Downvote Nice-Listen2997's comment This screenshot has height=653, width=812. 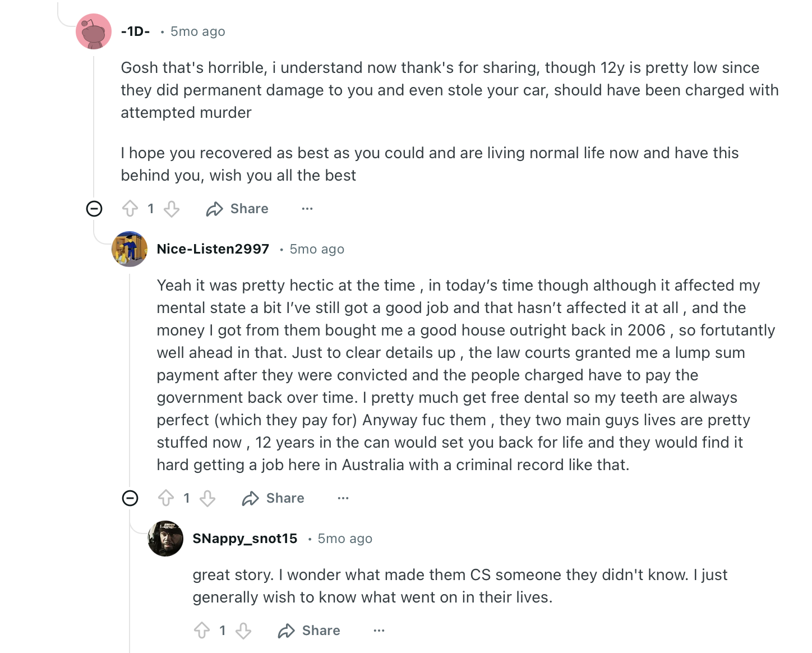coord(207,498)
